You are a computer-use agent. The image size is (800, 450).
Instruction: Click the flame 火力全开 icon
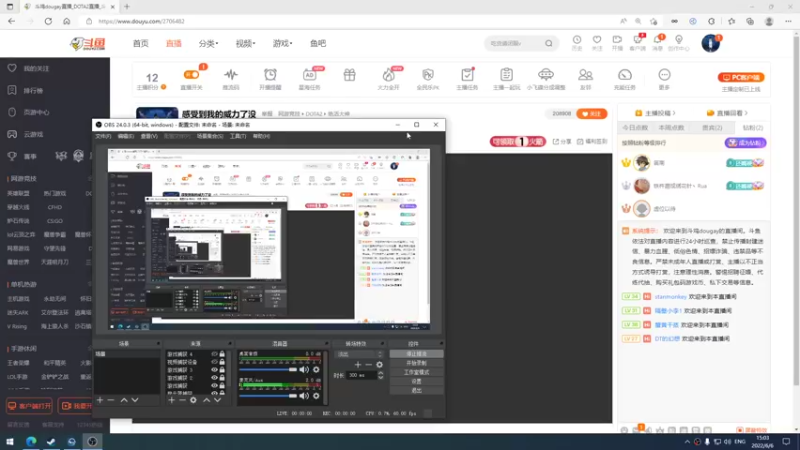tap(388, 75)
